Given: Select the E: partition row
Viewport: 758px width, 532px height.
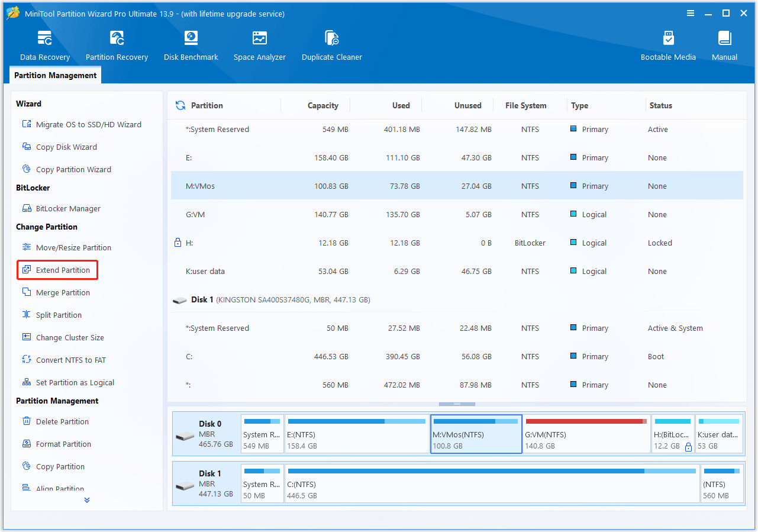Looking at the screenshot, I should pyautogui.click(x=457, y=157).
